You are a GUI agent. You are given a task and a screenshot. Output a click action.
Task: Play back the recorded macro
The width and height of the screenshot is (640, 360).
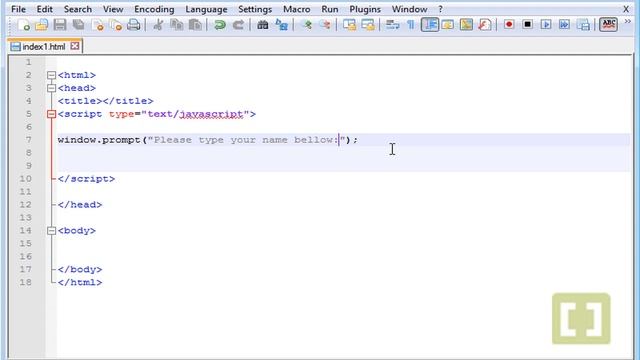pyautogui.click(x=546, y=25)
